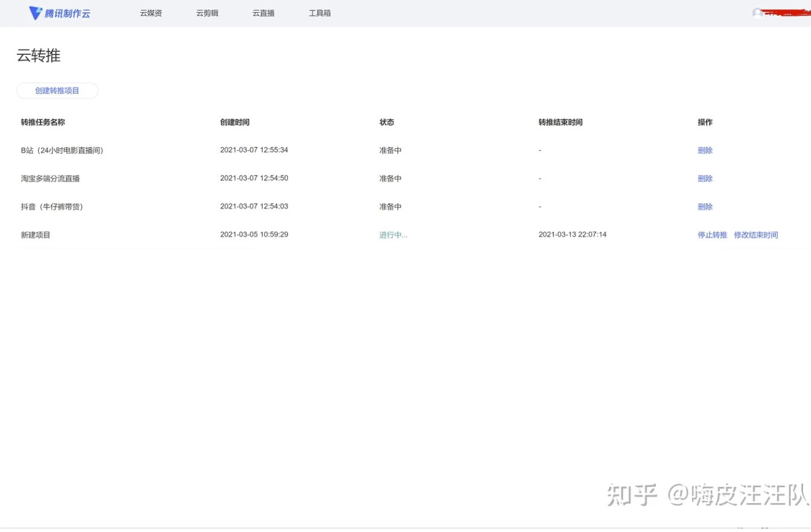Delete the 淘宝多端分流直播 task

pos(705,179)
